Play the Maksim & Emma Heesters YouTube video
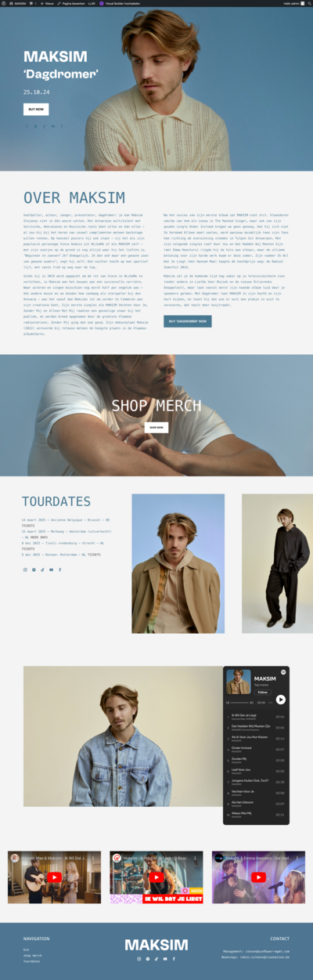Image resolution: width=313 pixels, height=980 pixels. click(x=258, y=877)
